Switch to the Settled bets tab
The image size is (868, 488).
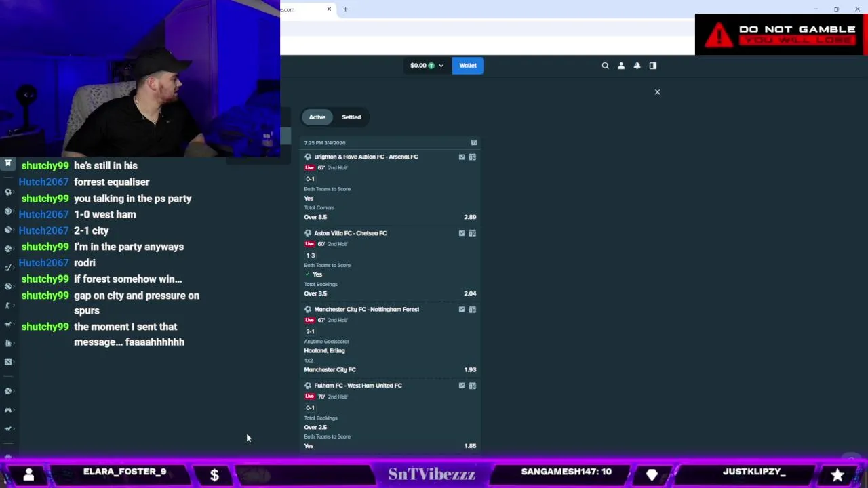[351, 117]
